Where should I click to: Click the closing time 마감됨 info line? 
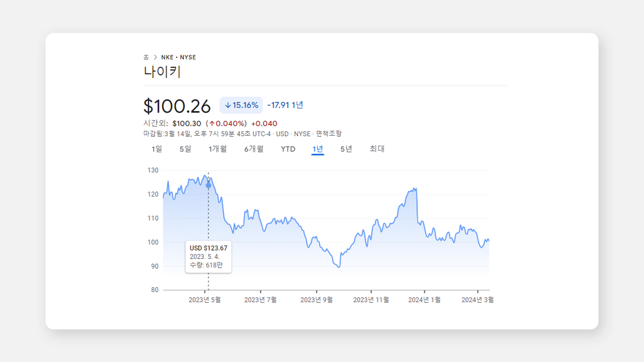tap(242, 134)
